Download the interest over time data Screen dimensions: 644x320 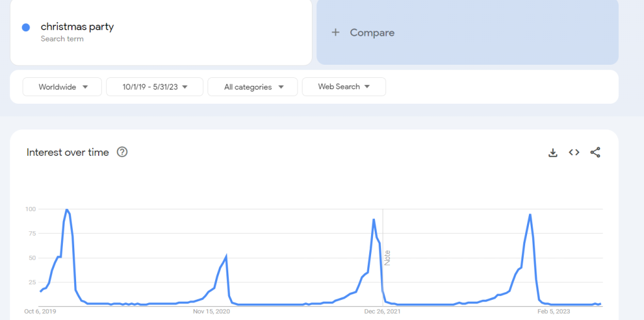(x=553, y=152)
